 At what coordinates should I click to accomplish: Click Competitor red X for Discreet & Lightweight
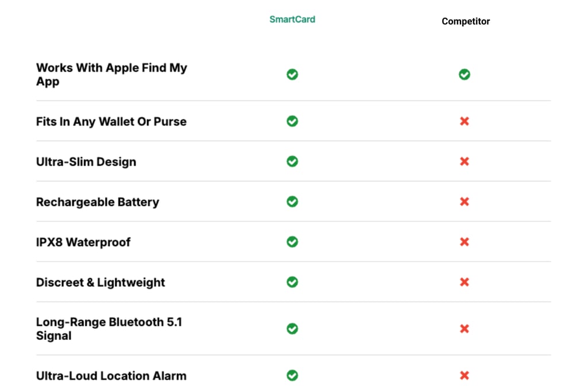(x=465, y=282)
